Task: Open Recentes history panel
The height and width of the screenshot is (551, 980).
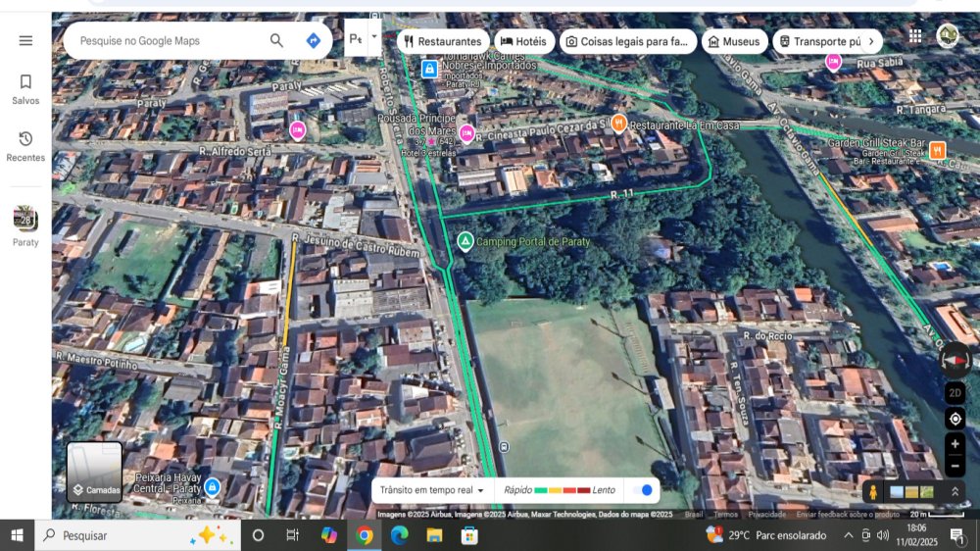Action: point(25,146)
